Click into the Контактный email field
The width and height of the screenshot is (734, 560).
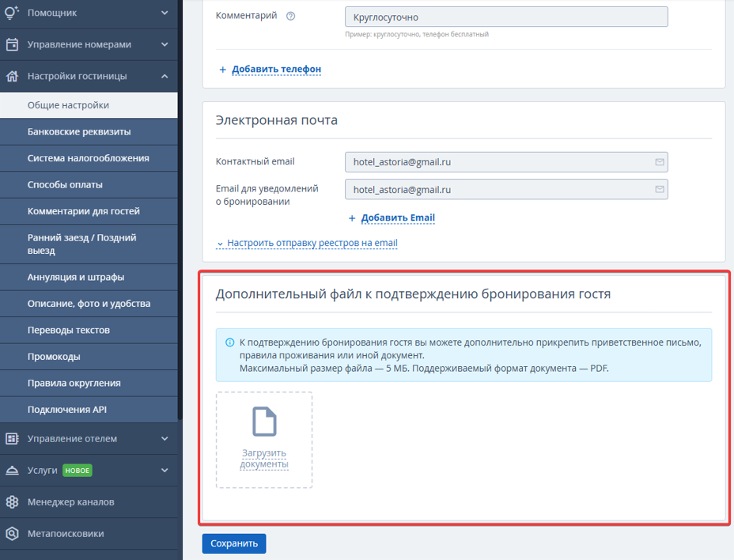click(x=506, y=162)
